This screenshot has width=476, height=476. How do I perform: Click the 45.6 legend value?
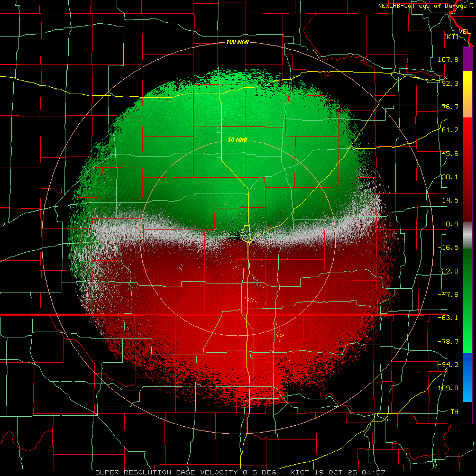pos(450,153)
